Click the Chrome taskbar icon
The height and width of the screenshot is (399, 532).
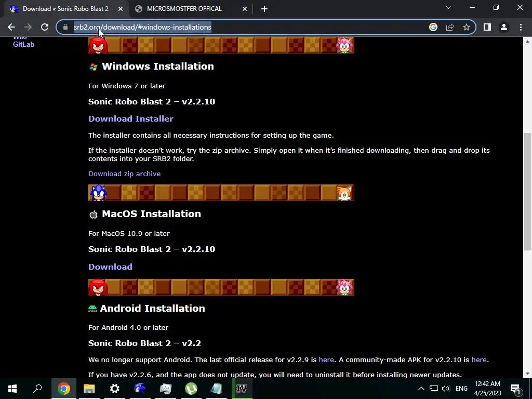click(63, 389)
